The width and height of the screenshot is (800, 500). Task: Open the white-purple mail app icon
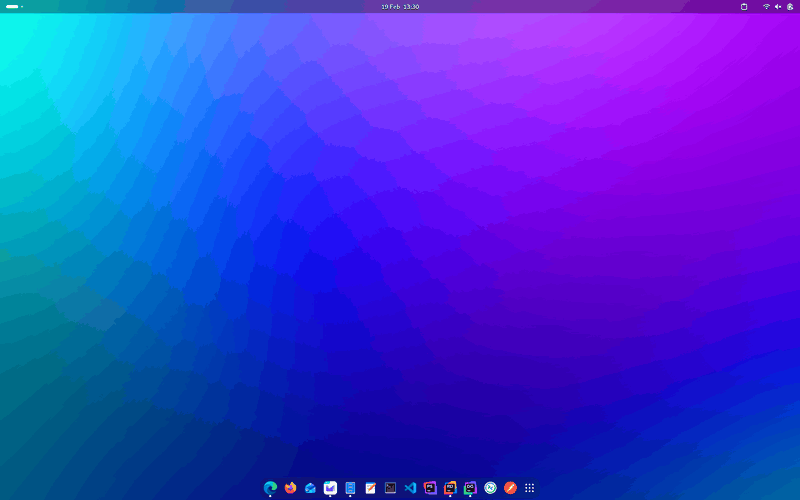(330, 487)
